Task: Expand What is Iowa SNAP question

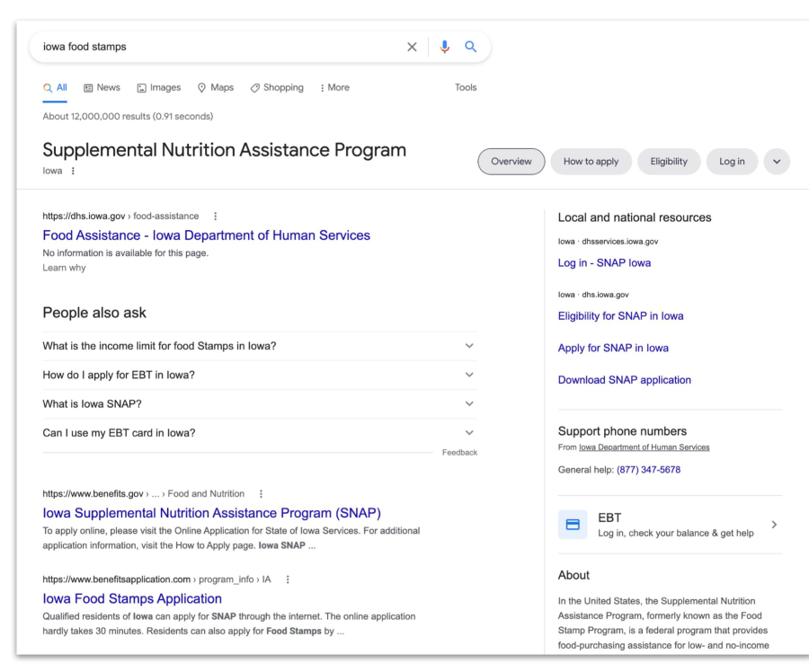Action: (x=260, y=403)
